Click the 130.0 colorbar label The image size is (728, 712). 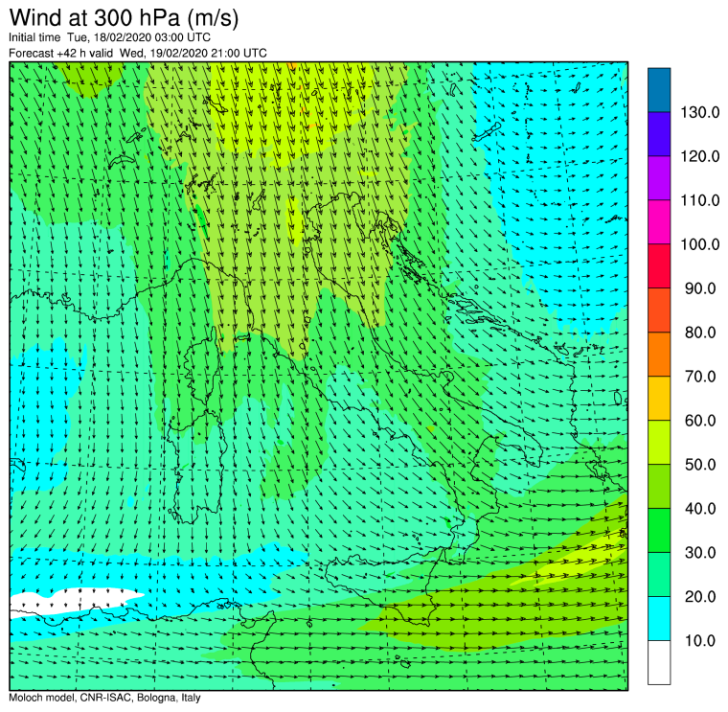click(699, 112)
